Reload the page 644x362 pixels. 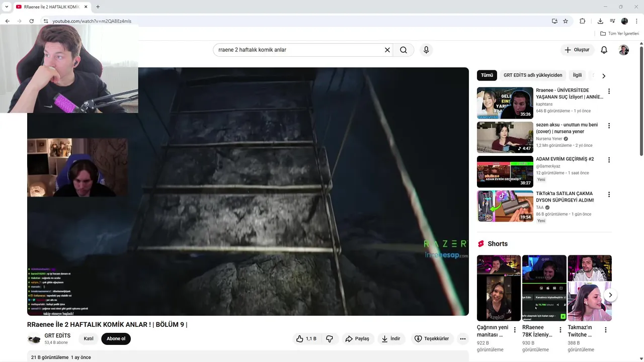click(x=31, y=21)
